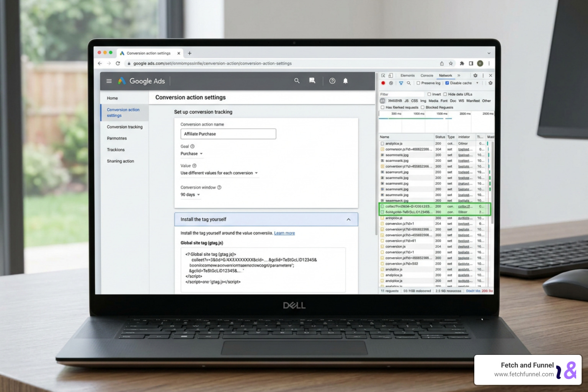The image size is (588, 392).
Task: Open the Help icon in Google Ads header
Action: pos(332,81)
